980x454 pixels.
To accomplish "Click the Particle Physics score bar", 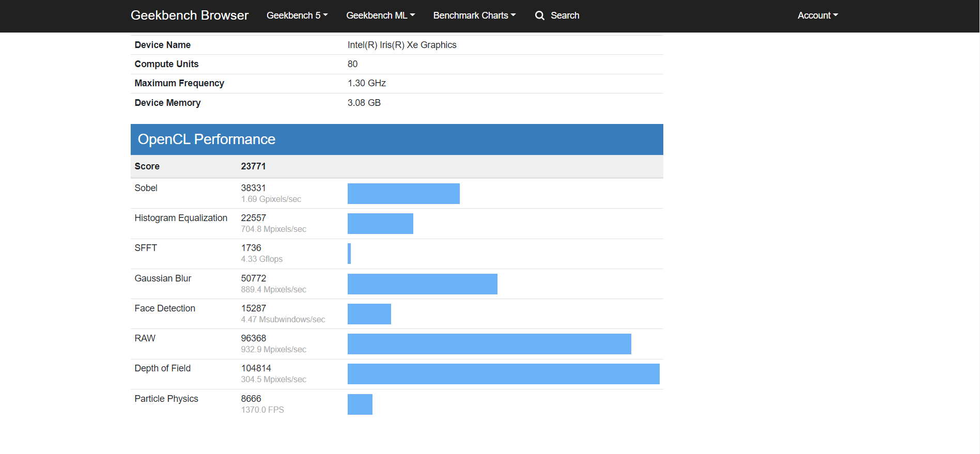I will [360, 404].
